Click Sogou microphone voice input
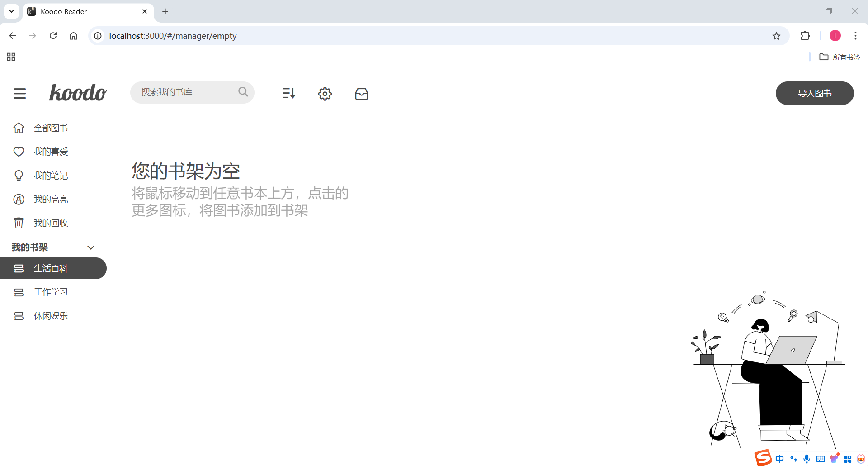Image resolution: width=868 pixels, height=466 pixels. [x=807, y=459]
